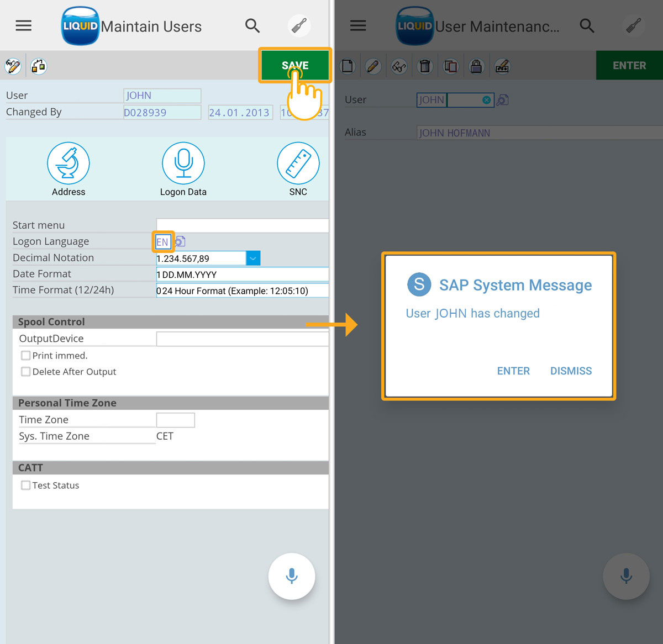Click the Liquid logo beside Maintain Users

coord(80,26)
